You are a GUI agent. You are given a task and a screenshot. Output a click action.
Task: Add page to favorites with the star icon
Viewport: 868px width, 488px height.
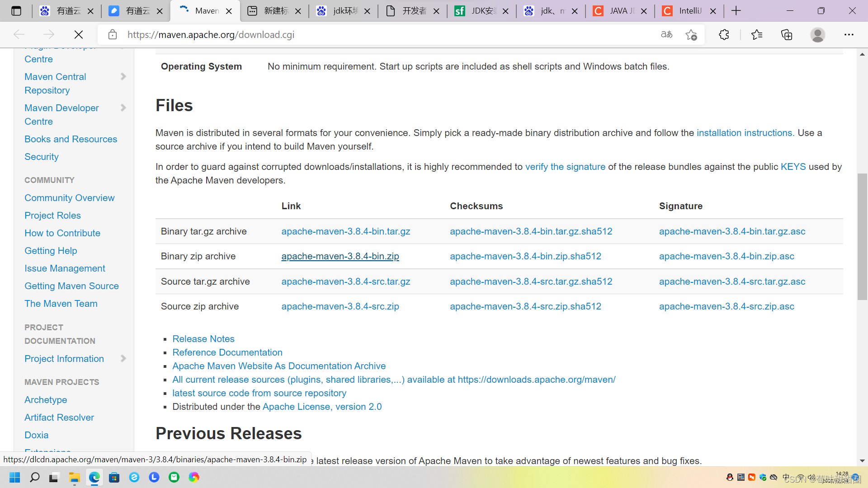point(691,34)
